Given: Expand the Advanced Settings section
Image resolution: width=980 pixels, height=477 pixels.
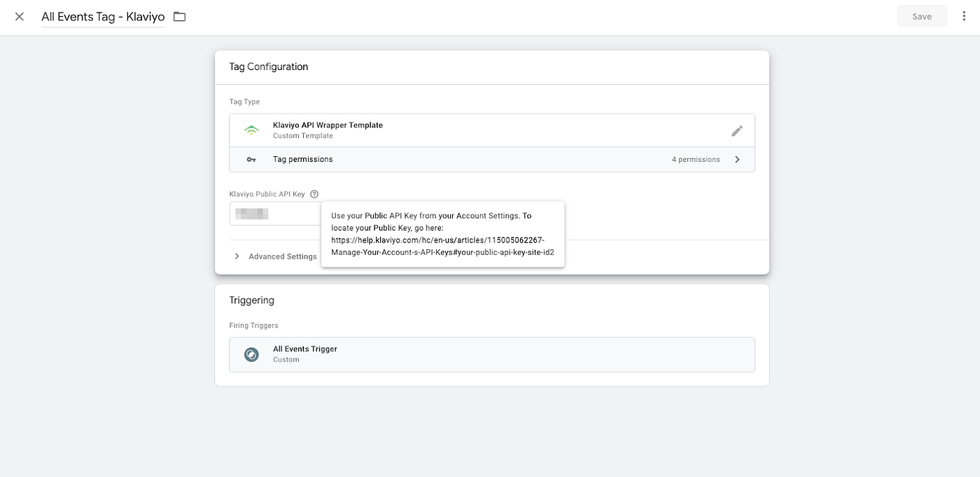Looking at the screenshot, I should pyautogui.click(x=283, y=256).
